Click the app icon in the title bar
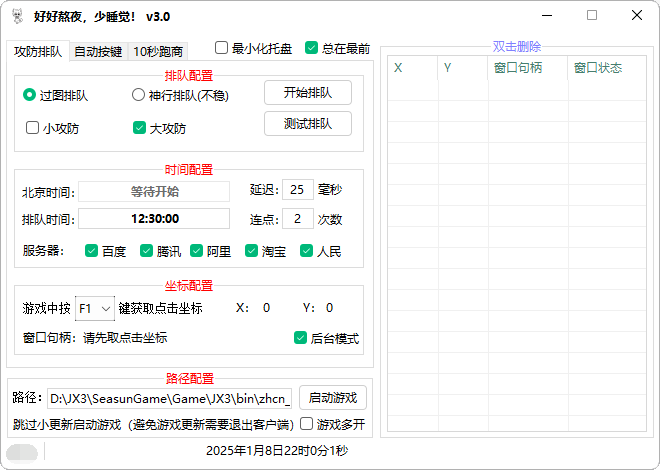660x470 pixels. tap(17, 17)
